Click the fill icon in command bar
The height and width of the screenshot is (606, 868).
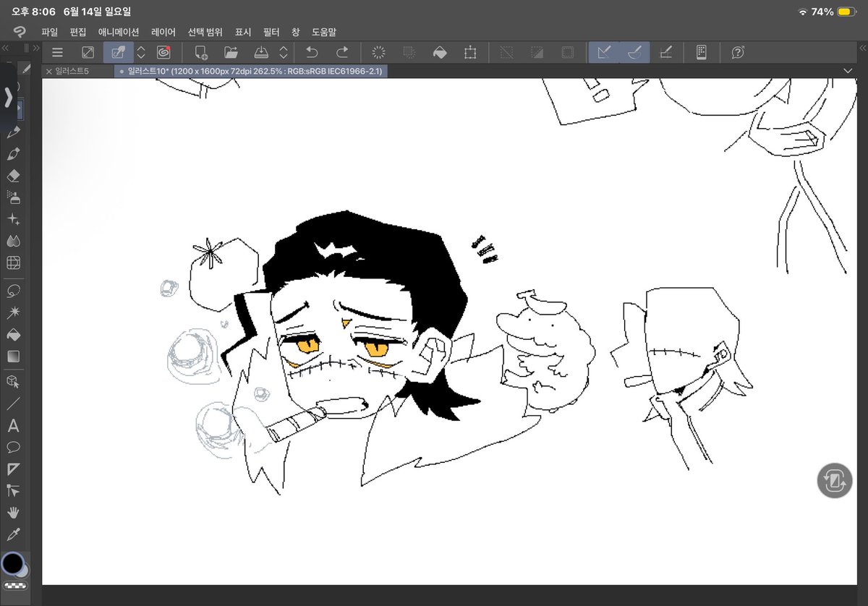point(439,52)
